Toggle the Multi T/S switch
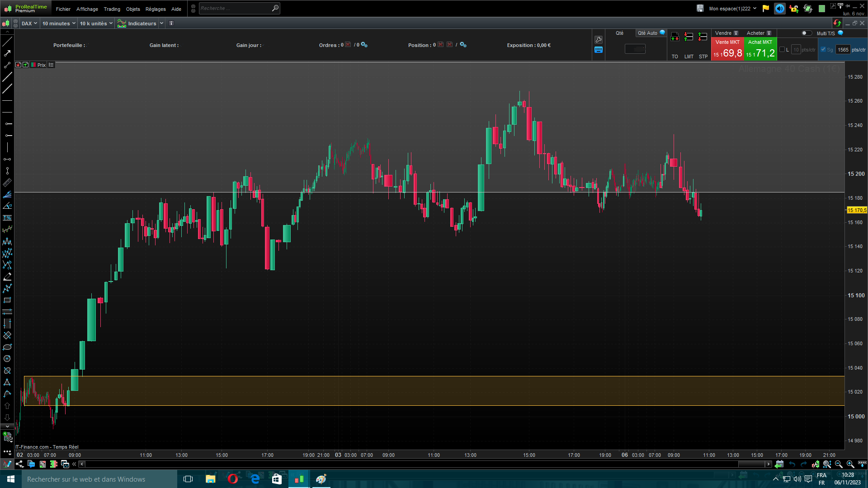The image size is (868, 488). (806, 33)
